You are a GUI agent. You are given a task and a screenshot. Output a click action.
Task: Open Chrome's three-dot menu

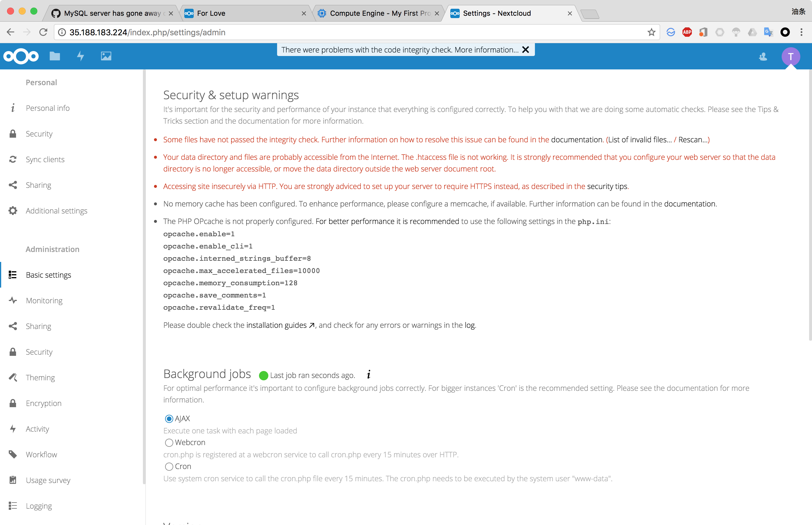(x=801, y=32)
